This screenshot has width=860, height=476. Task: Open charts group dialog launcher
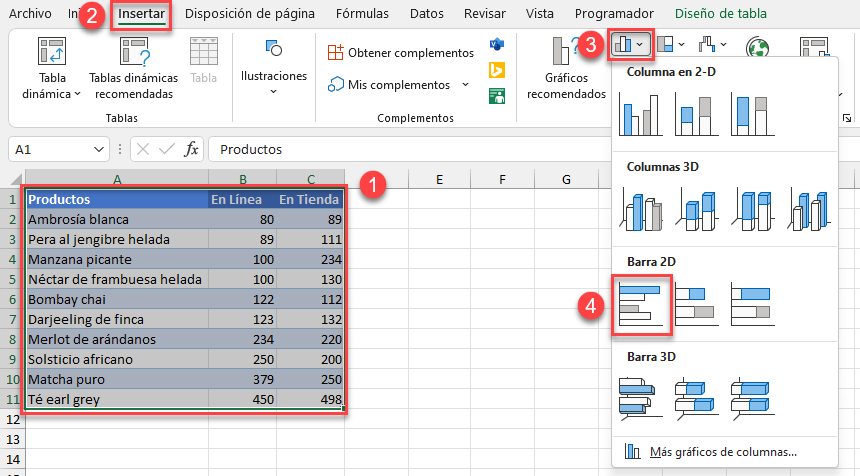tap(847, 118)
